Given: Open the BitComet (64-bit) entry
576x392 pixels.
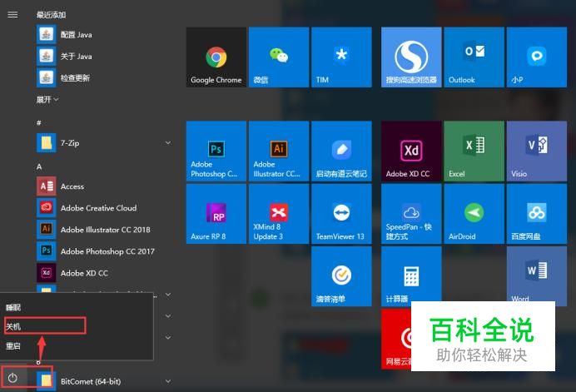Looking at the screenshot, I should coord(104,381).
